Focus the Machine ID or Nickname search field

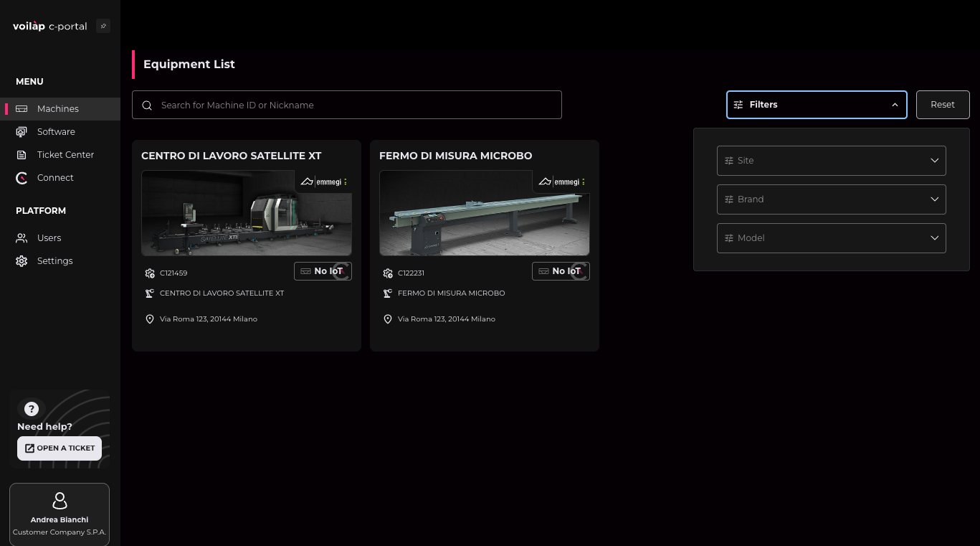(347, 105)
